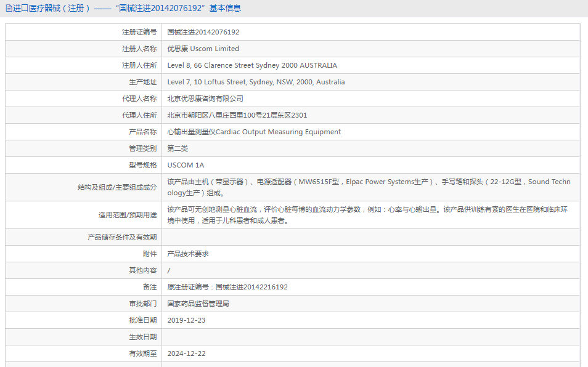The image size is (588, 367).
Task: Click the document icon beside the page title
Action: (x=9, y=8)
